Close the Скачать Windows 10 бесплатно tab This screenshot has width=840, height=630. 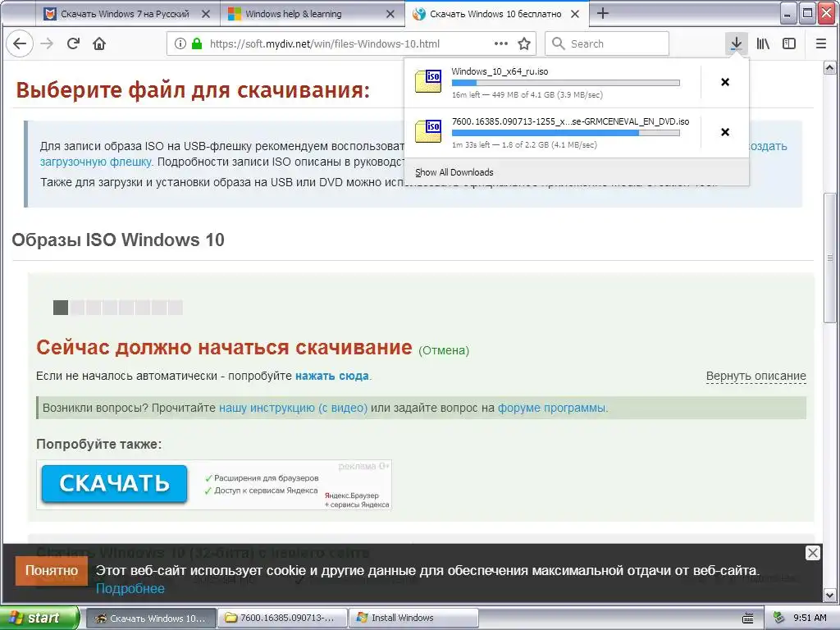point(575,14)
